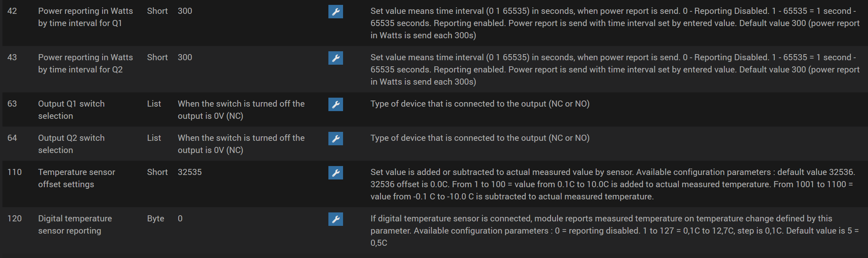Screen dimensions: 868x258
Task: Select the value 32535 in parameter 110
Action: 190,172
